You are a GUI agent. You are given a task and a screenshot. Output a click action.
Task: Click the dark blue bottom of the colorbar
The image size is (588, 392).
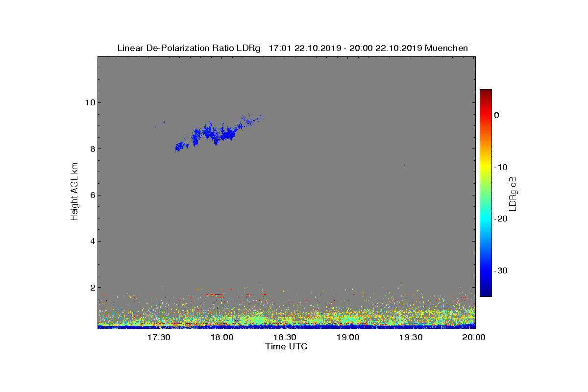pos(486,293)
